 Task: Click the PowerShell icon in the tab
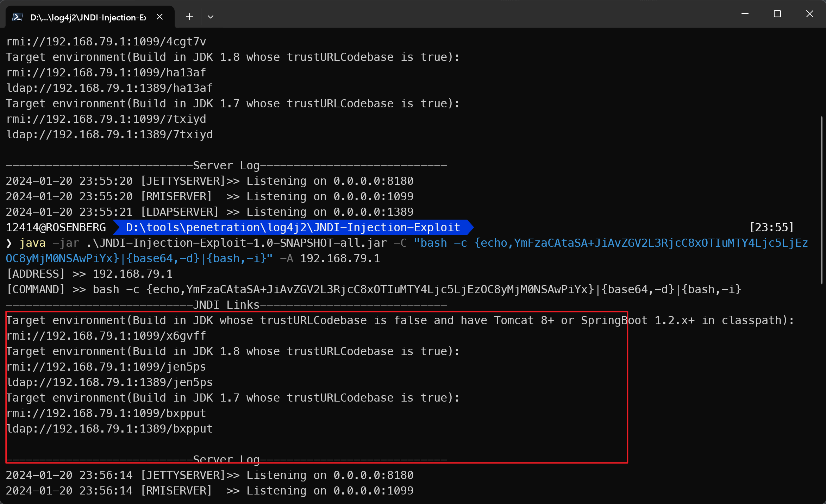[17, 17]
